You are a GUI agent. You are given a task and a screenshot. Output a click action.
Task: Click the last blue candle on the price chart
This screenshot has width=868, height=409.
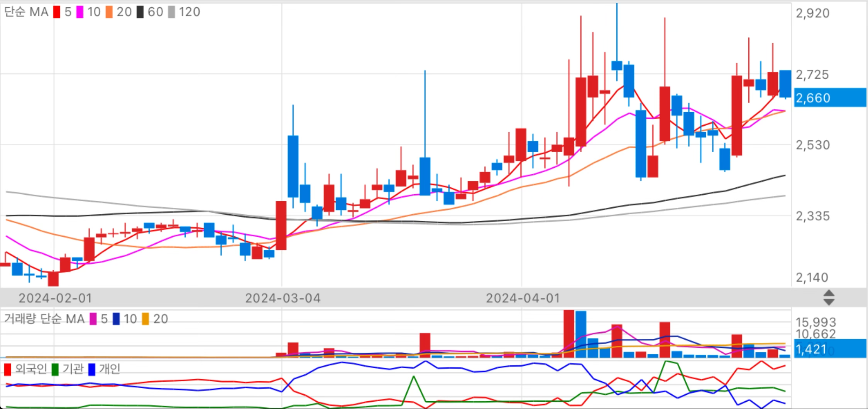[x=785, y=84]
